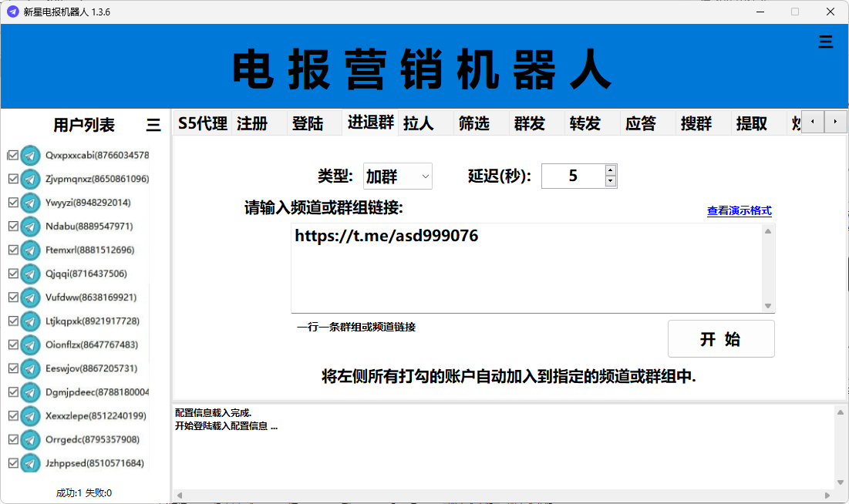Viewport: 849px width, 504px height.
Task: Open the 类型 dropdown showing 加群
Action: [x=397, y=176]
